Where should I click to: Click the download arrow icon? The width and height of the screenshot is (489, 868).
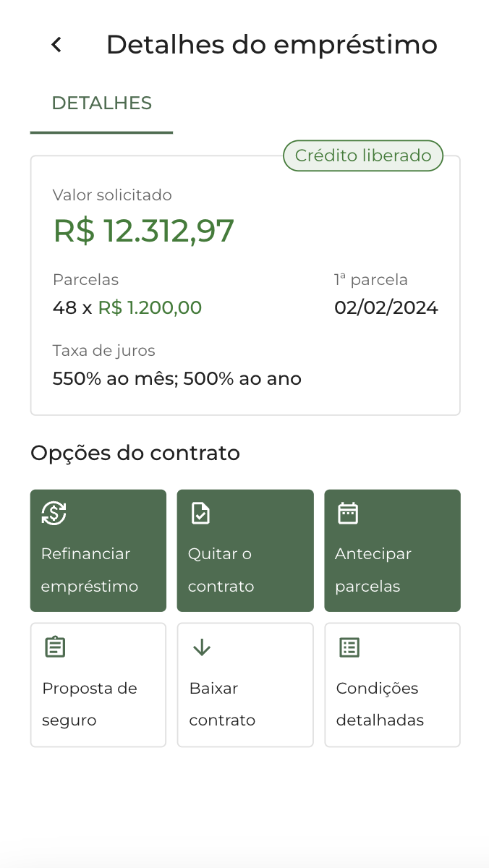[x=202, y=647]
